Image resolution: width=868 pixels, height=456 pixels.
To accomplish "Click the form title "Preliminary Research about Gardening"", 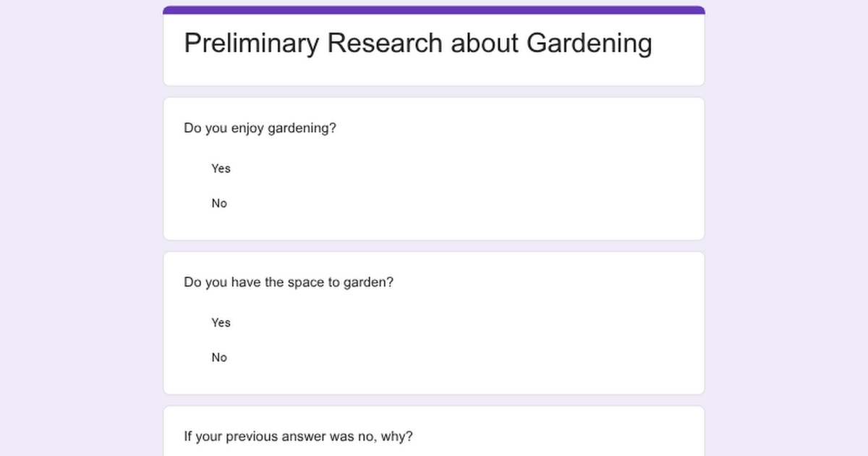I will tap(417, 43).
